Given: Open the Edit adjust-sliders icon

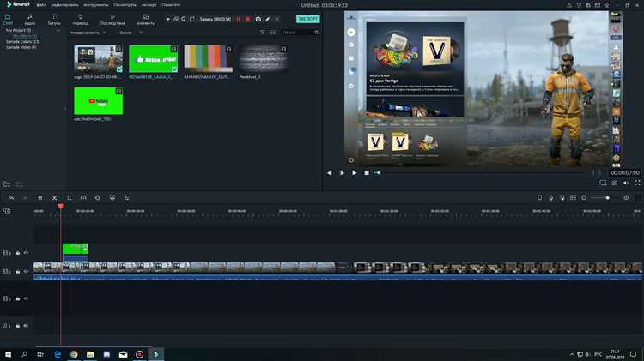Looking at the screenshot, I should [126, 198].
